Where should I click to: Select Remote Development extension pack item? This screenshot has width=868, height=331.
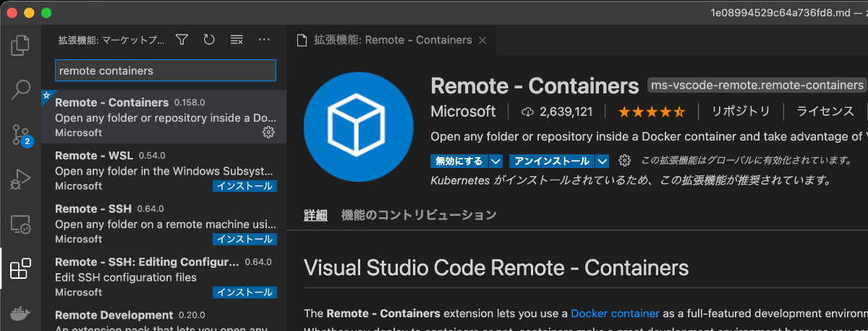click(165, 317)
